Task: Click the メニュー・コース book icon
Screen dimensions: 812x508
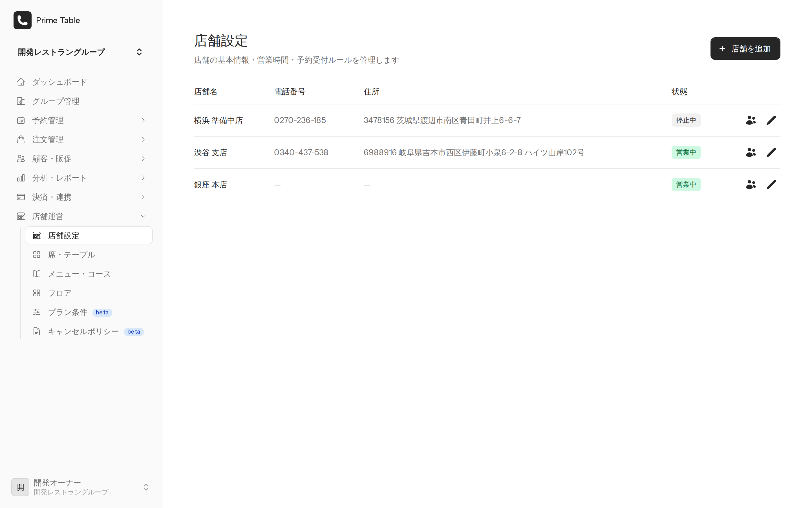Action: coord(37,274)
